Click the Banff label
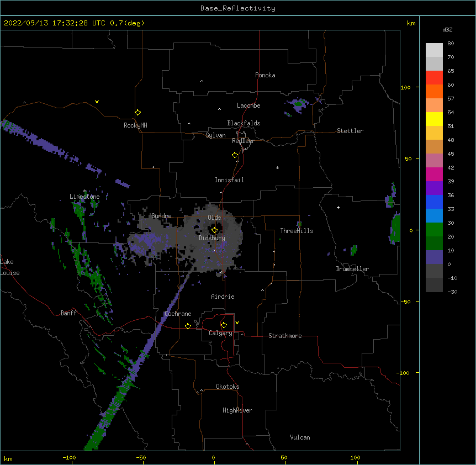The image size is (476, 465). (x=68, y=313)
